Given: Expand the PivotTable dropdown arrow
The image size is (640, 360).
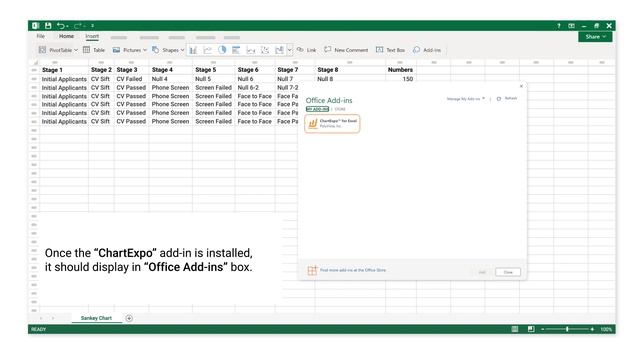Looking at the screenshot, I should coord(76,50).
